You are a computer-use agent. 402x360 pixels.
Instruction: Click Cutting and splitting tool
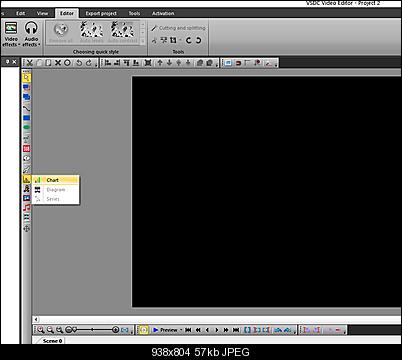click(178, 28)
